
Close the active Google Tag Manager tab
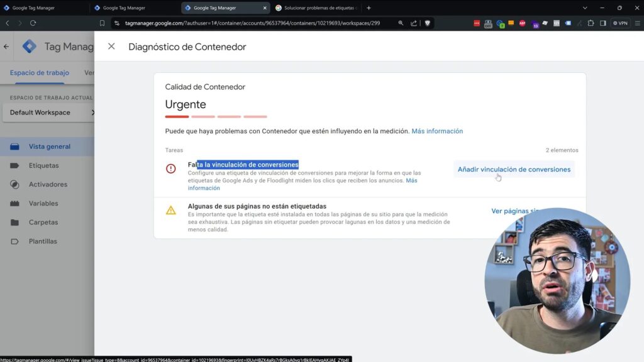tap(265, 8)
